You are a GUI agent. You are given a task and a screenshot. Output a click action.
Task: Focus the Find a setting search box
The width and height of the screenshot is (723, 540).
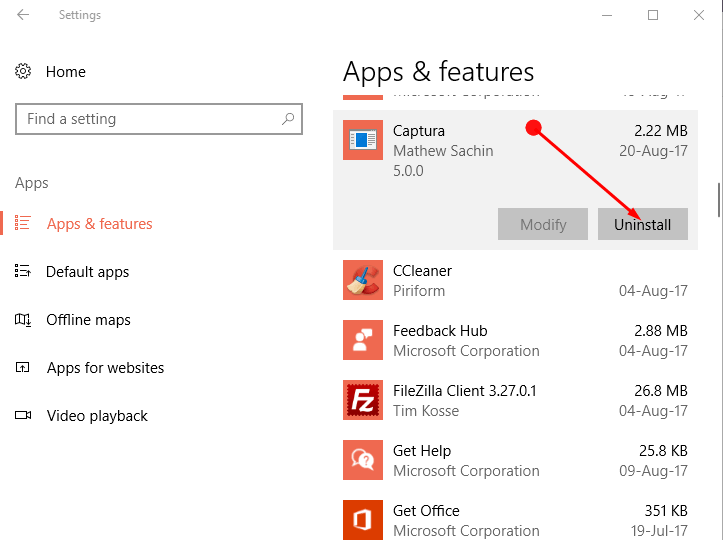[x=159, y=119]
